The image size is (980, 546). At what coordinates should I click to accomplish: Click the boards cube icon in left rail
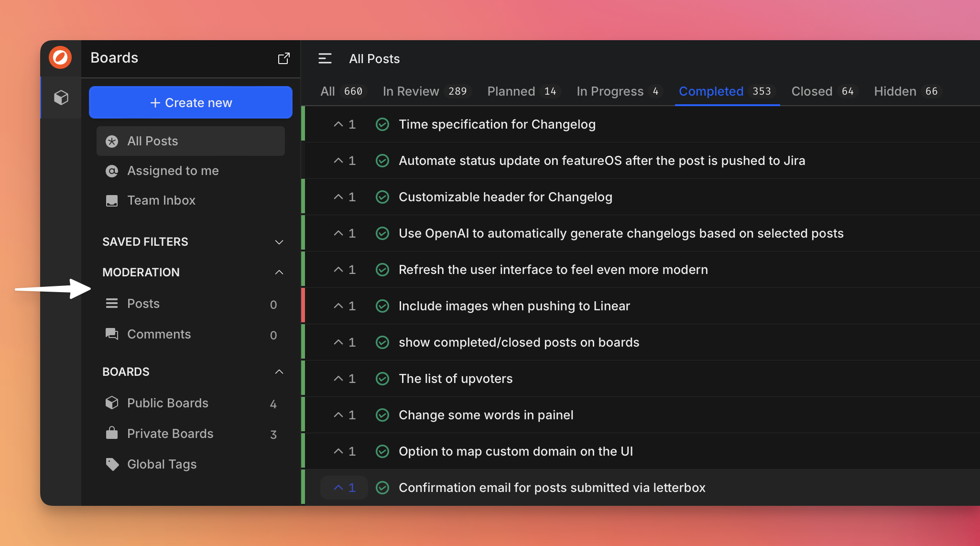pyautogui.click(x=61, y=98)
